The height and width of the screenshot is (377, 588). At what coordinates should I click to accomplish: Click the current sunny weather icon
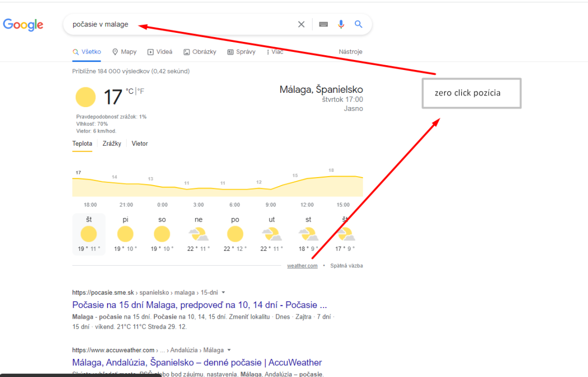coord(85,97)
